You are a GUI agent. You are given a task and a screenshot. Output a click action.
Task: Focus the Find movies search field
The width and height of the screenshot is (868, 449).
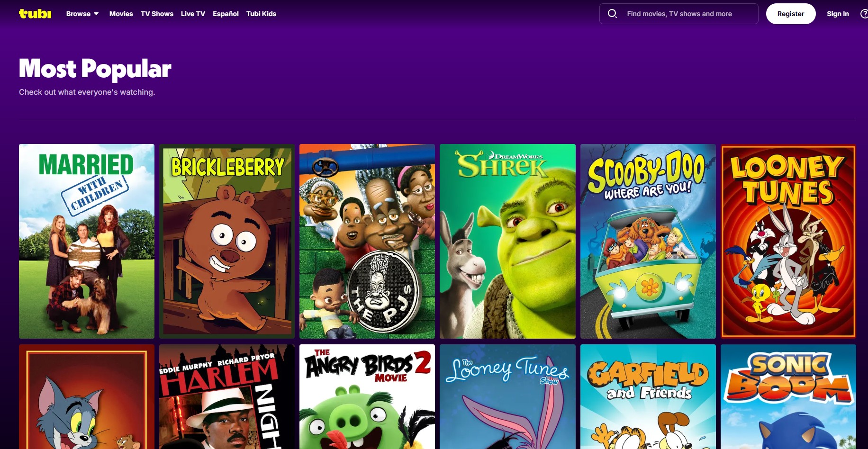coord(678,14)
